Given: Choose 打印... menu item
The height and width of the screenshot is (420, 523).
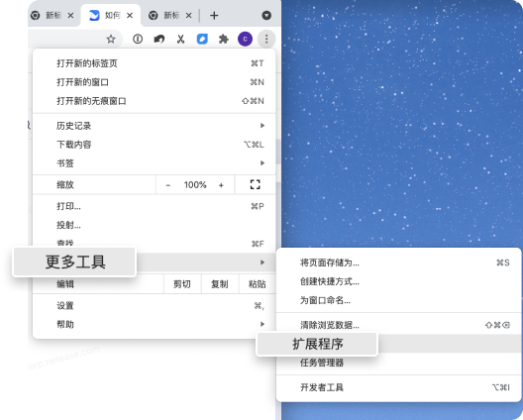Looking at the screenshot, I should [x=155, y=206].
